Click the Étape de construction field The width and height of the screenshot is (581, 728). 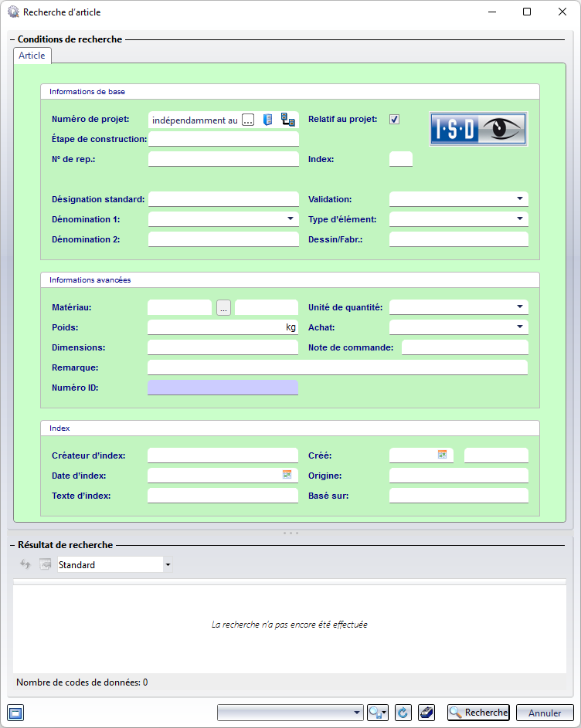point(223,139)
